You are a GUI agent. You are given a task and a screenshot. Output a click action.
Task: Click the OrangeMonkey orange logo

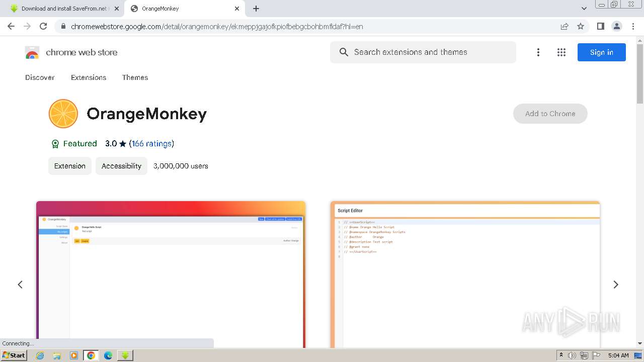63,114
